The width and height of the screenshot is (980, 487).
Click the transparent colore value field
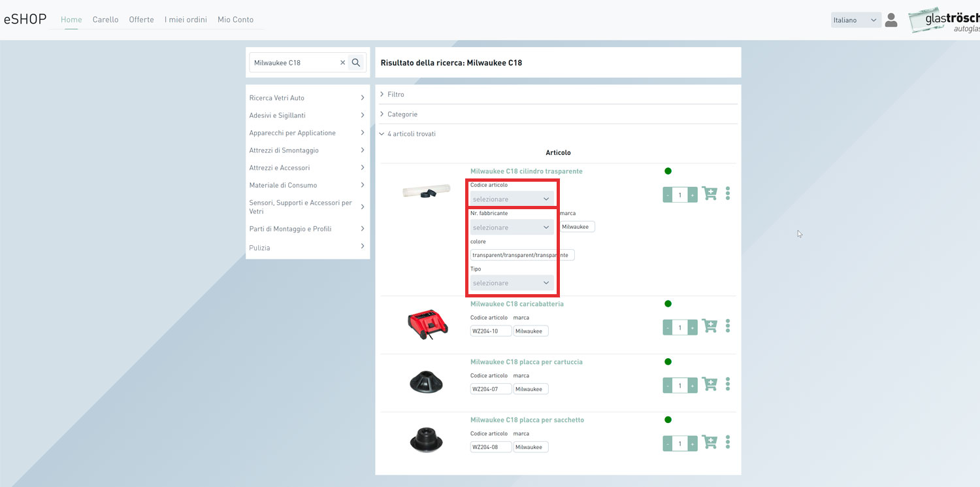(x=522, y=255)
